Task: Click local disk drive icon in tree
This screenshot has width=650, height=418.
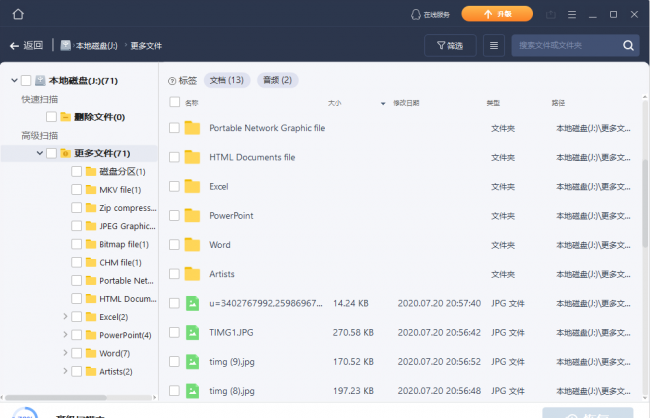Action: click(40, 80)
